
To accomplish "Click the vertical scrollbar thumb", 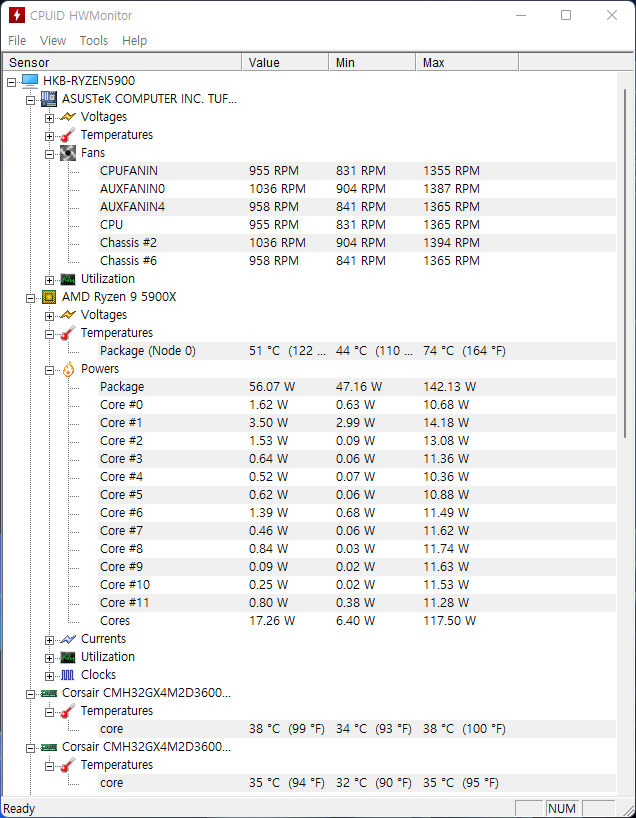I will [625, 263].
